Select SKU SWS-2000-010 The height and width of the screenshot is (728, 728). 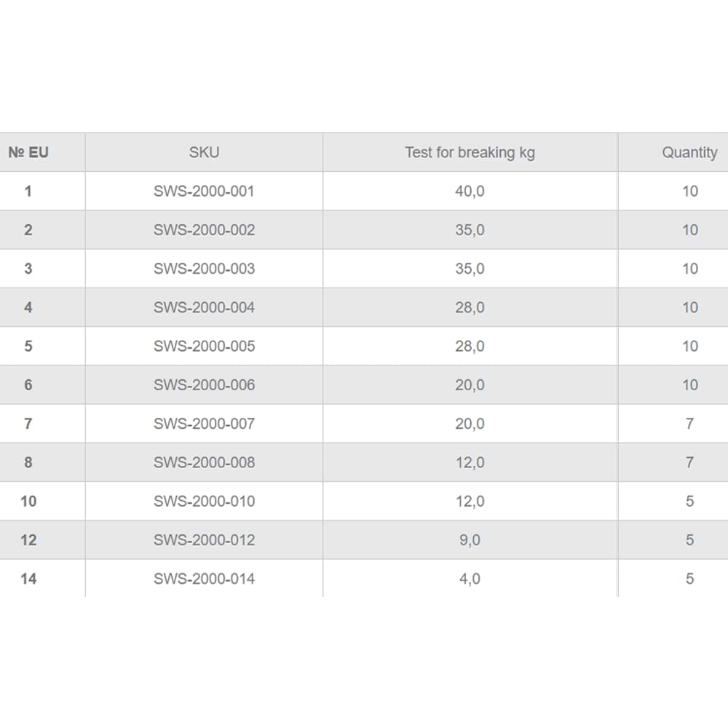pyautogui.click(x=204, y=501)
